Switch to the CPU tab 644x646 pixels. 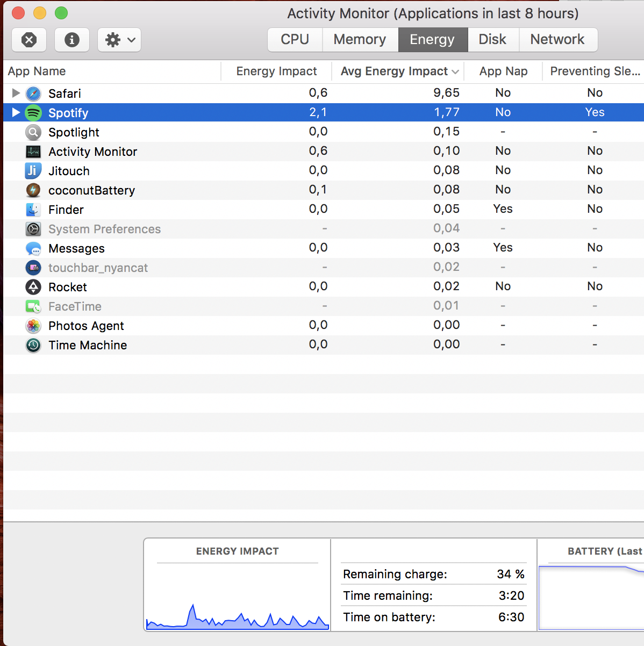295,40
